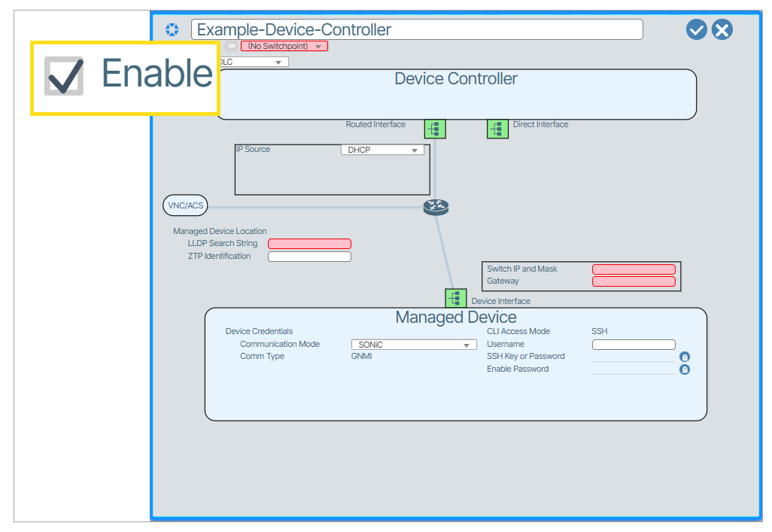Viewport: 772px width, 532px height.
Task: Click the LLDP Search String field
Action: point(309,244)
